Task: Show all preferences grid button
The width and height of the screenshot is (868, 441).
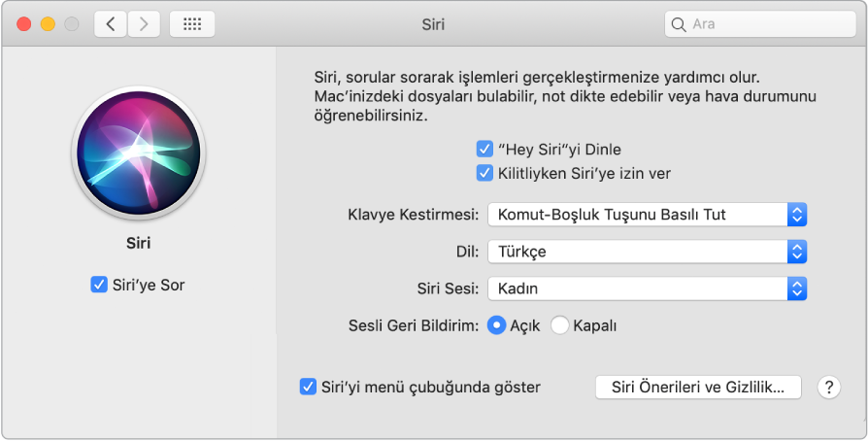Action: (x=192, y=24)
